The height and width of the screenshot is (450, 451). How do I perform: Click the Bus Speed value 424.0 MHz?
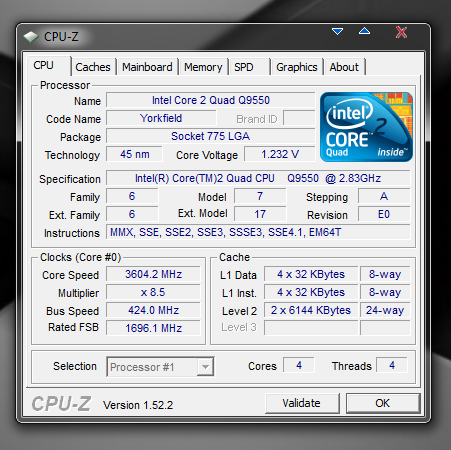coord(153,310)
